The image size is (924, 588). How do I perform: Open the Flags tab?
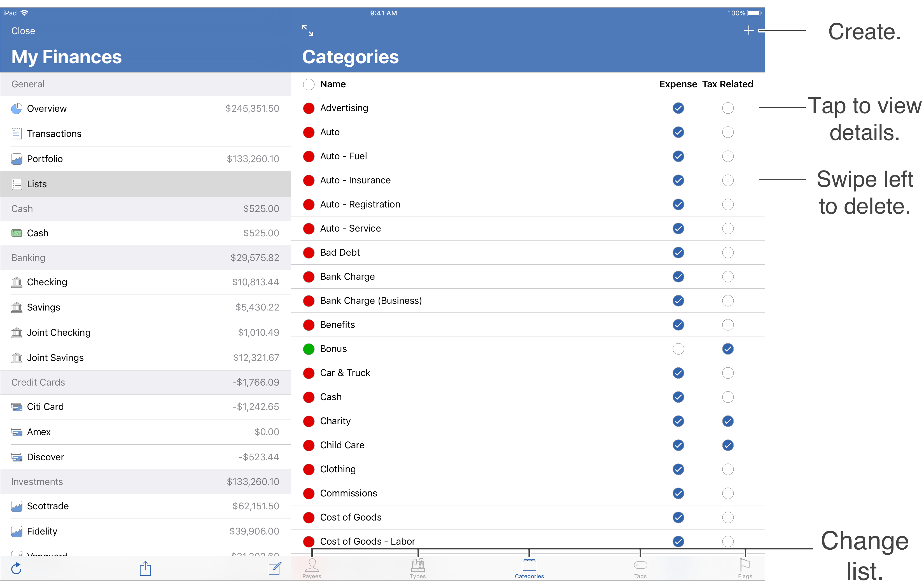(x=745, y=568)
